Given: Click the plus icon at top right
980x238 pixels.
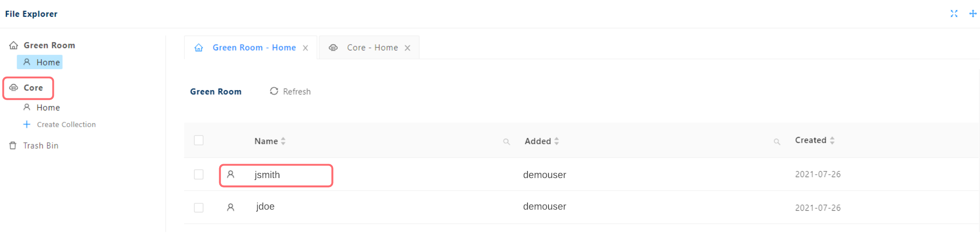Looking at the screenshot, I should coord(973,14).
